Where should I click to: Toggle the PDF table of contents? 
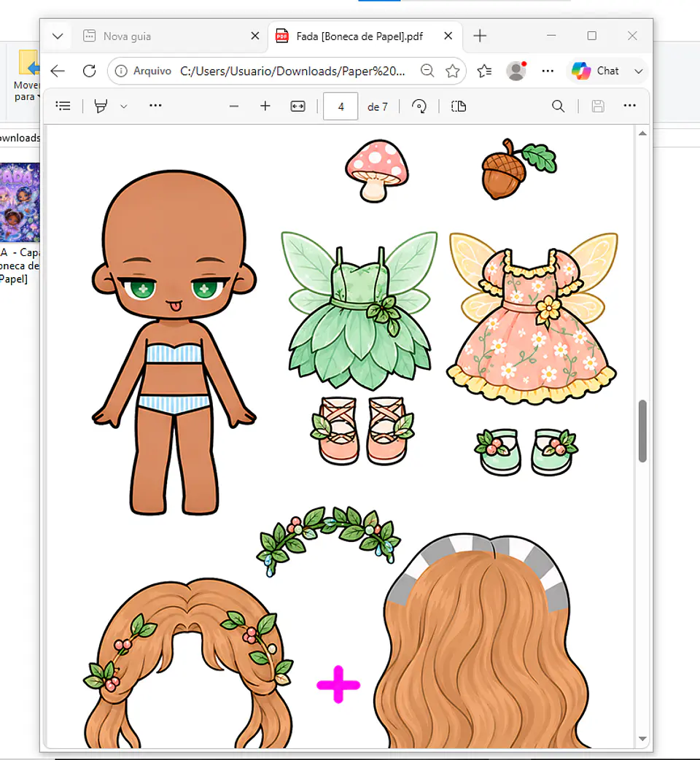pyautogui.click(x=63, y=106)
